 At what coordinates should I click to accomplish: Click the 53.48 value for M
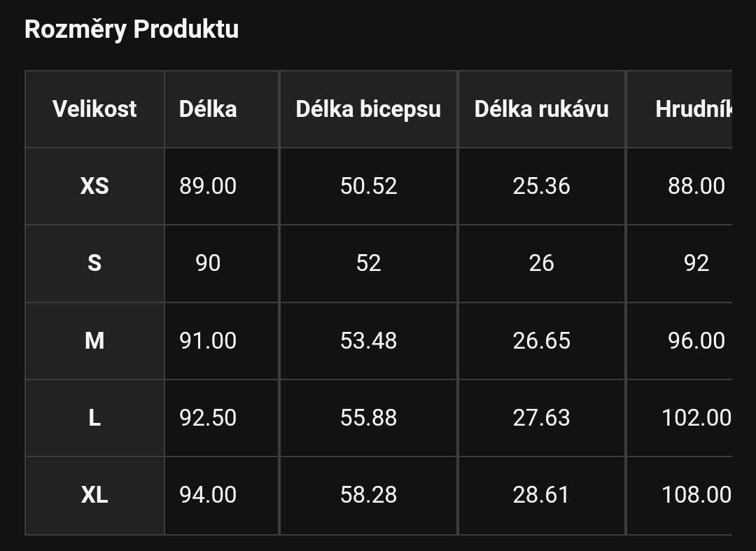click(x=368, y=341)
